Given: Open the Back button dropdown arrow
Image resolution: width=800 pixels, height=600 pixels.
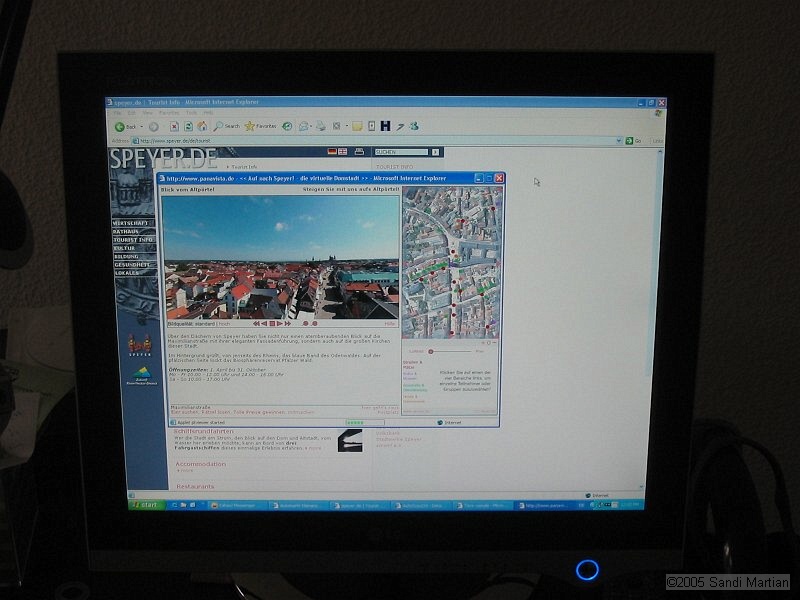Looking at the screenshot, I should pyautogui.click(x=141, y=127).
